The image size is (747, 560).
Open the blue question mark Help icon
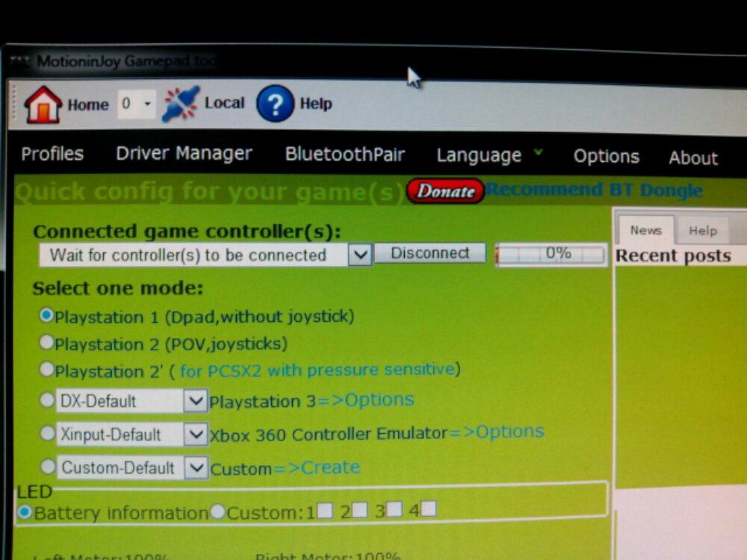click(x=275, y=103)
